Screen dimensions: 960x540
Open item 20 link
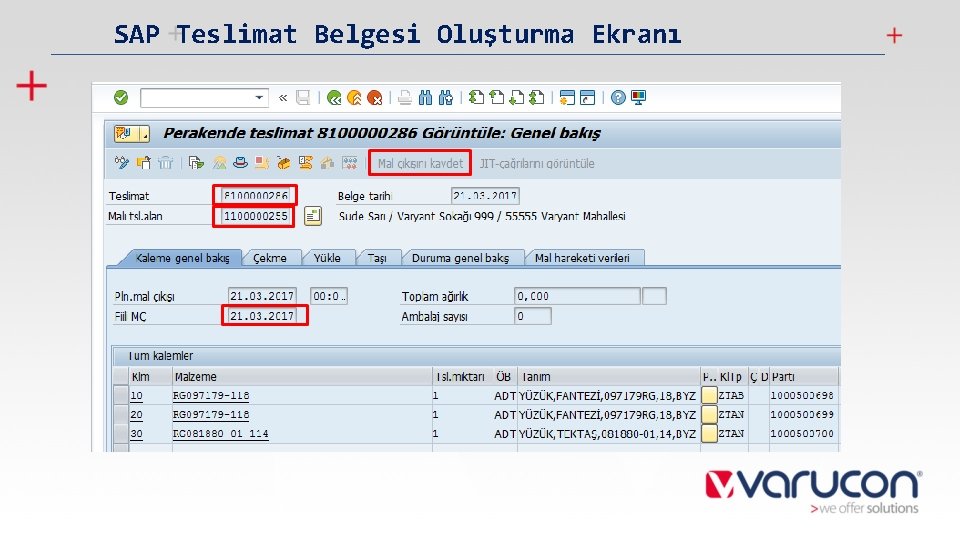(136, 414)
